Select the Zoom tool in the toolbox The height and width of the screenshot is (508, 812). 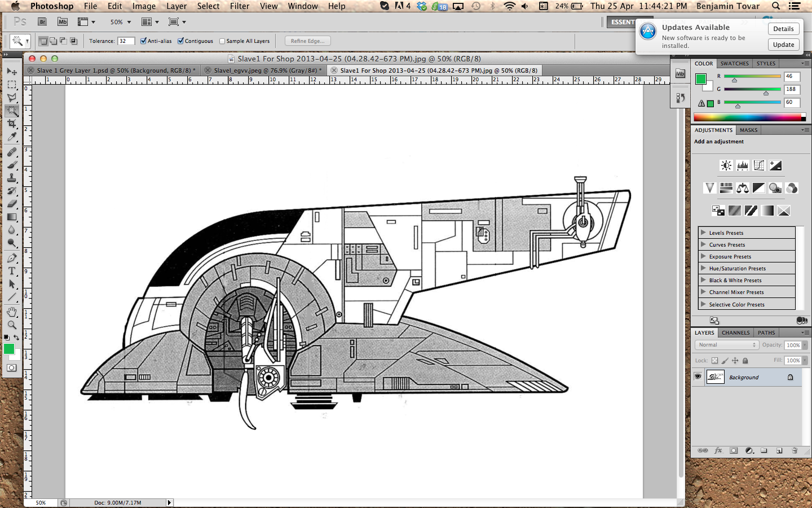coord(11,325)
